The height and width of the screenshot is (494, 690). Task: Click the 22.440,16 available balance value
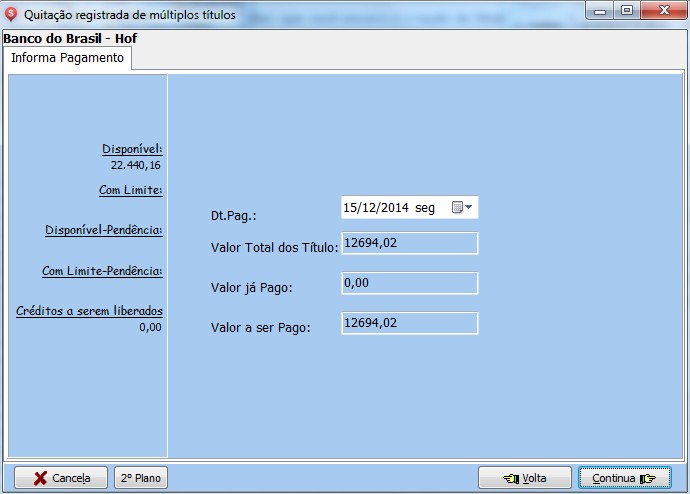(x=136, y=165)
